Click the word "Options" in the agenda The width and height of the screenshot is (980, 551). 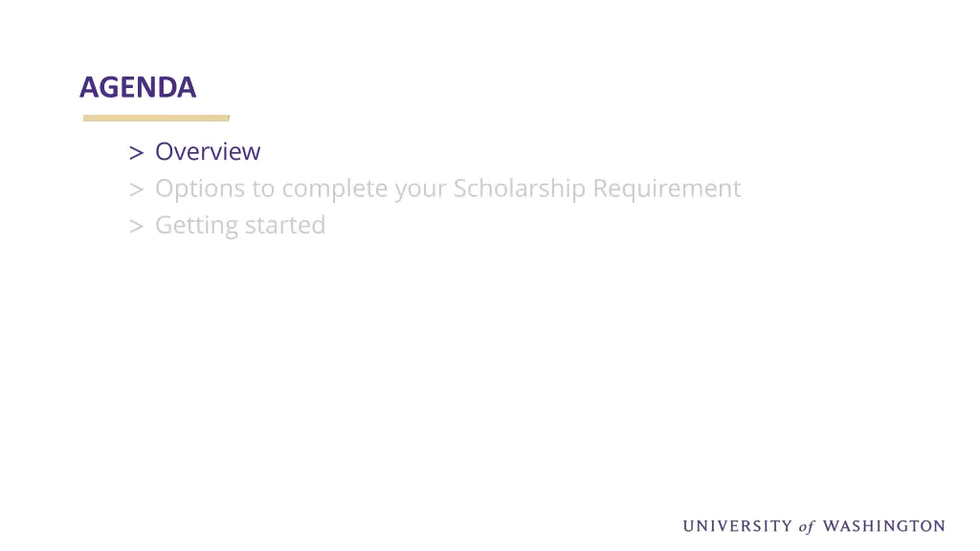[x=200, y=188]
